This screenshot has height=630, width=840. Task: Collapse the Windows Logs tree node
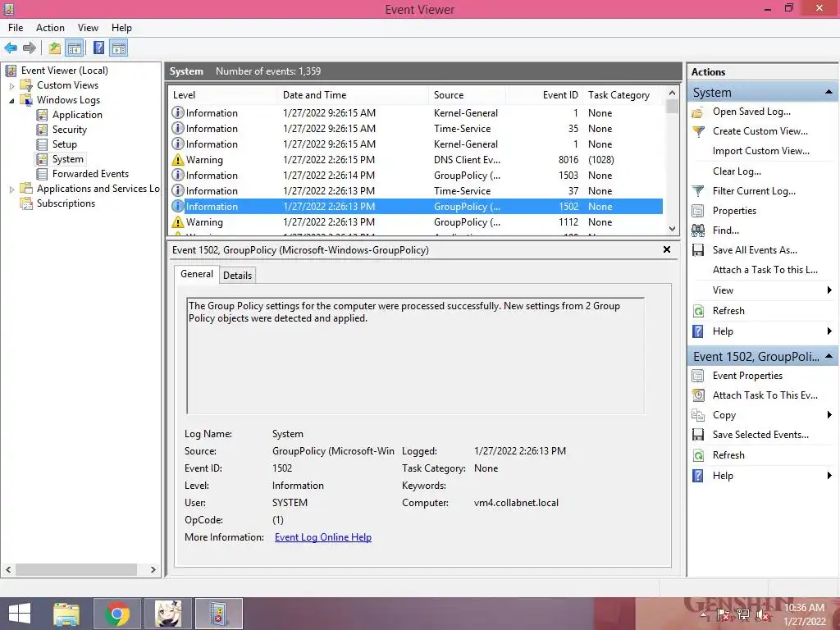point(11,100)
